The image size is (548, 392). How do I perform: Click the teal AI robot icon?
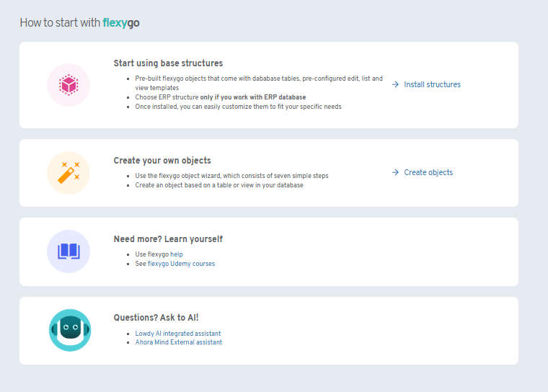click(70, 330)
